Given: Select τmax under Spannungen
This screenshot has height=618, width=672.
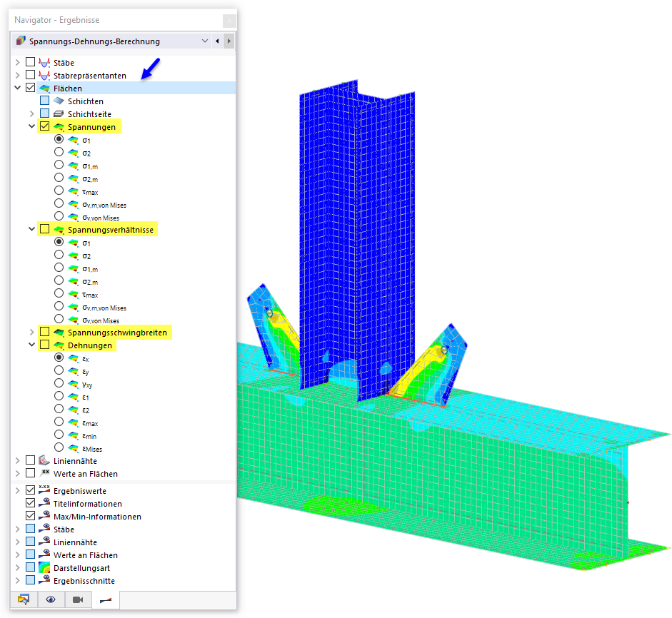Looking at the screenshot, I should [x=59, y=191].
